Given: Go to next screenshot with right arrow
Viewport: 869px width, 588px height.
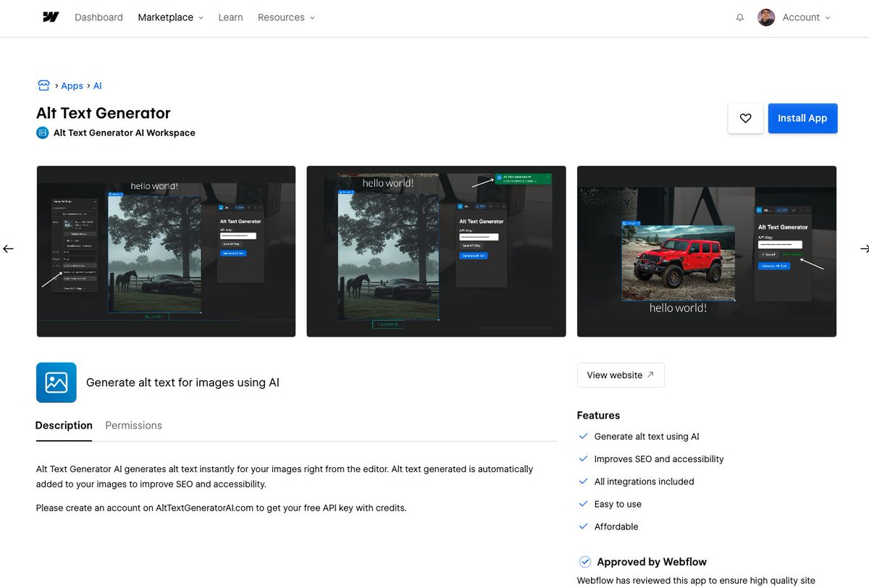Looking at the screenshot, I should (x=864, y=249).
